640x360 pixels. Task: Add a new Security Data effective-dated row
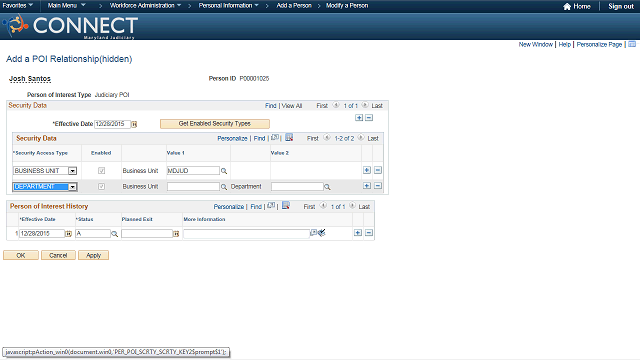[359, 118]
